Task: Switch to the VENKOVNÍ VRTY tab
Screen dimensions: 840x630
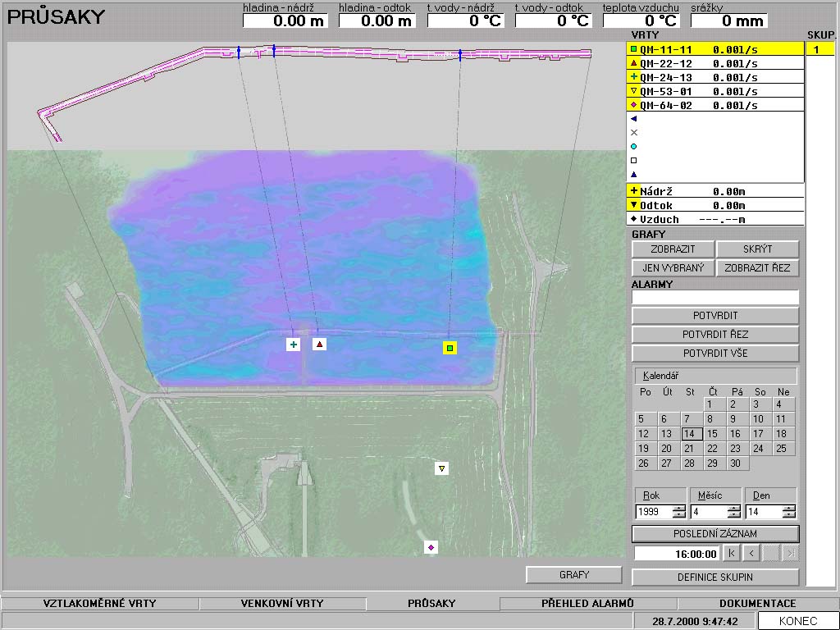Action: [x=281, y=604]
